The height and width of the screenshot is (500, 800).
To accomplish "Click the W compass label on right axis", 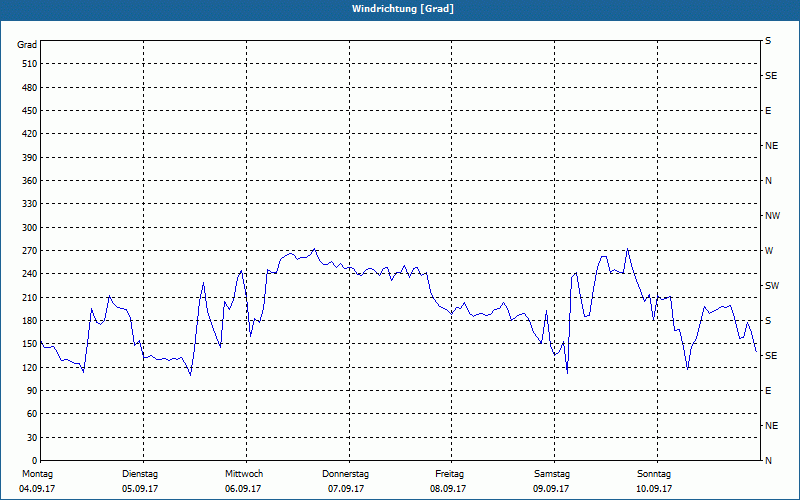I will point(769,251).
